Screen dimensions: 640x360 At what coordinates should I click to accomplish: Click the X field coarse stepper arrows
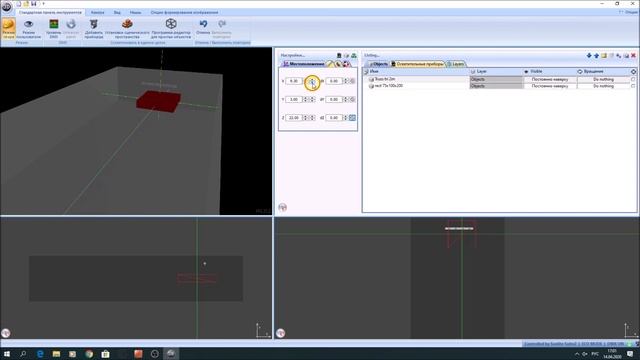point(312,81)
